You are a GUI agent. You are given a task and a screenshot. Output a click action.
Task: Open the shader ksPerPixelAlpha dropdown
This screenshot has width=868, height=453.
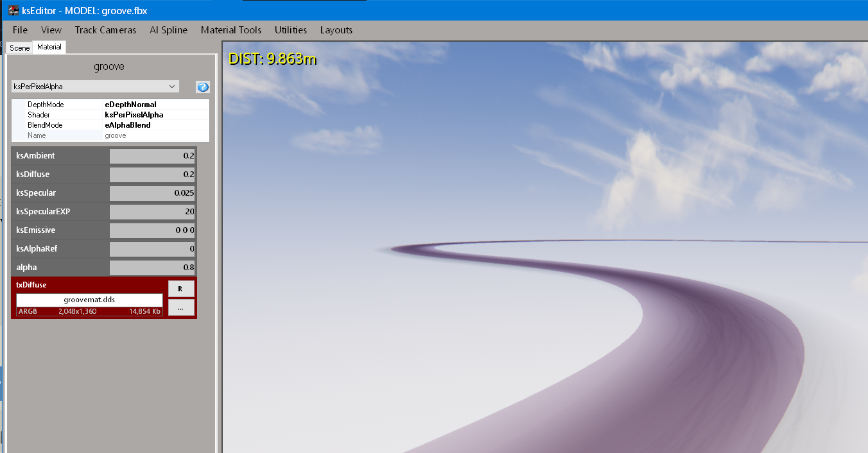pyautogui.click(x=95, y=87)
